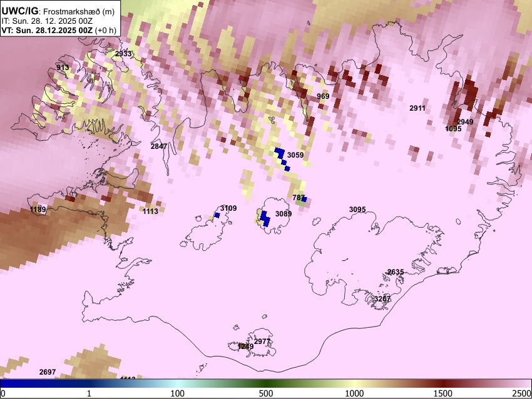Image resolution: width=532 pixels, height=399 pixels.
Task: Click the 3095 map value
Action: [357, 210]
